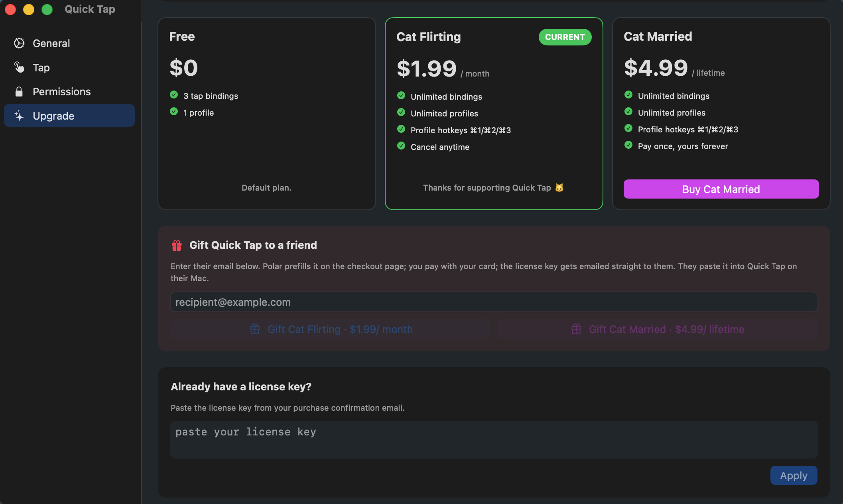Click the 'Cancel anytime' feature text

tap(440, 147)
